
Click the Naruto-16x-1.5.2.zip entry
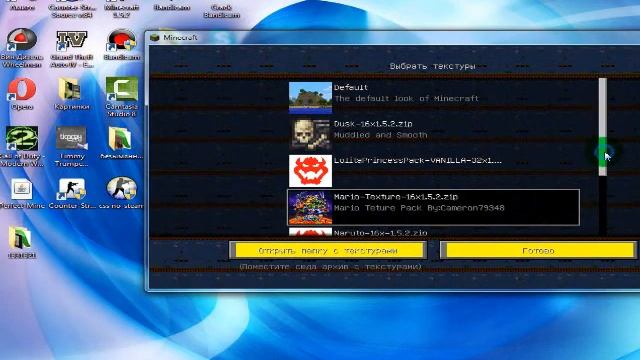[x=380, y=233]
